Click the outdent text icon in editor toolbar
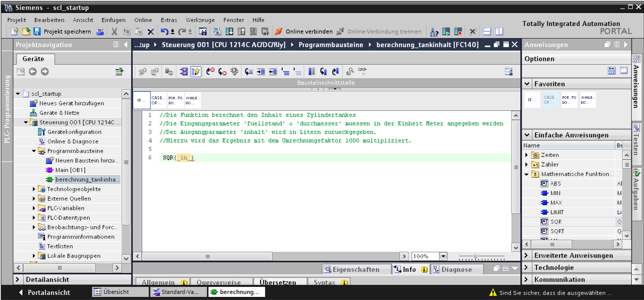Screen dimensions: 644x300 273,72
